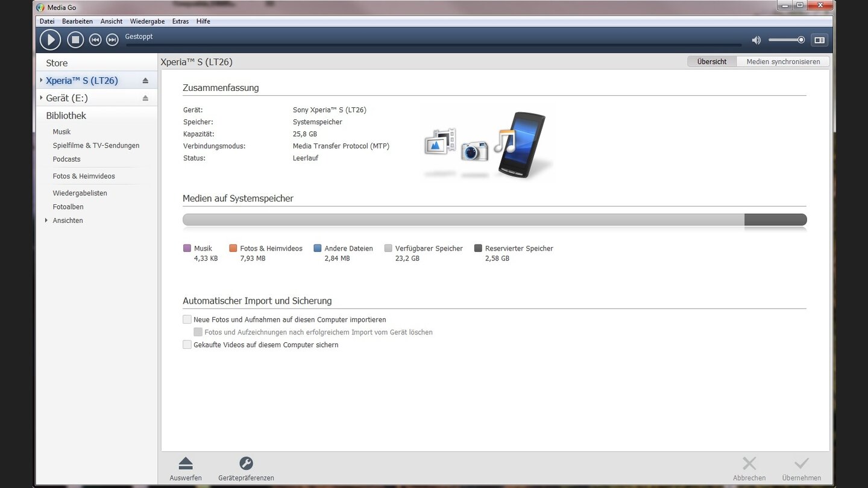Click the '23,2 GB' available storage value

[x=407, y=258]
